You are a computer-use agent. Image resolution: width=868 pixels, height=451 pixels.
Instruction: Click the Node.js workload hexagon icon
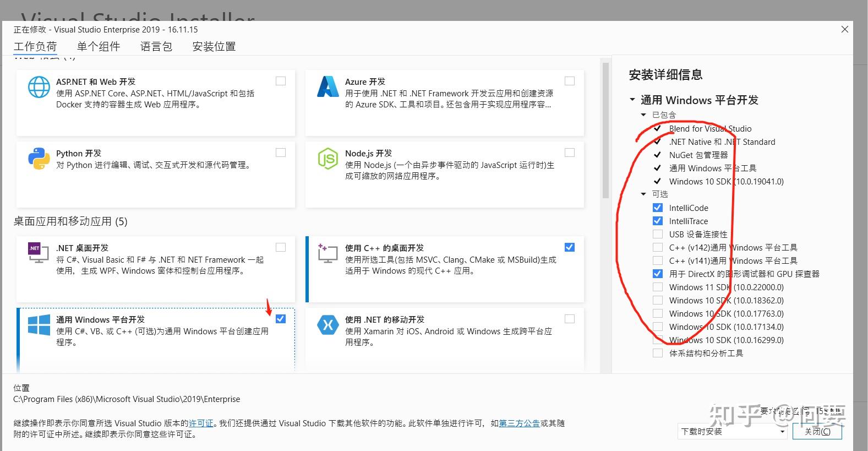point(328,159)
